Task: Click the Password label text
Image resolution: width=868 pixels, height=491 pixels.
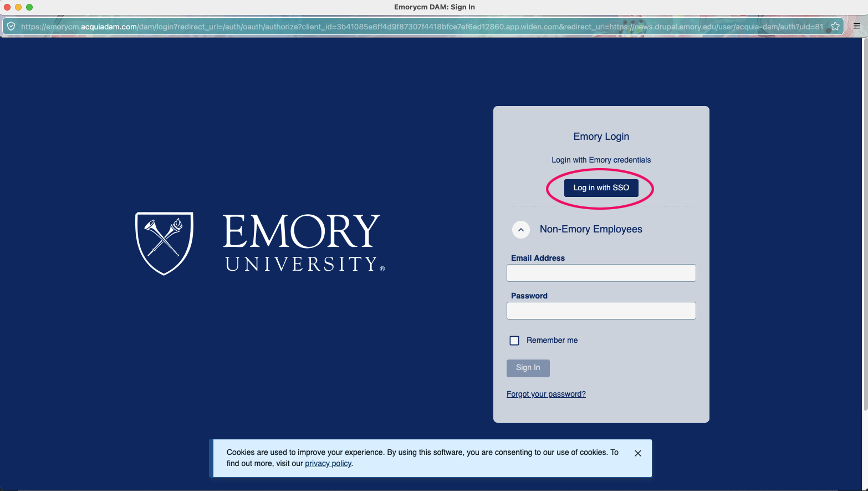Action: point(529,296)
